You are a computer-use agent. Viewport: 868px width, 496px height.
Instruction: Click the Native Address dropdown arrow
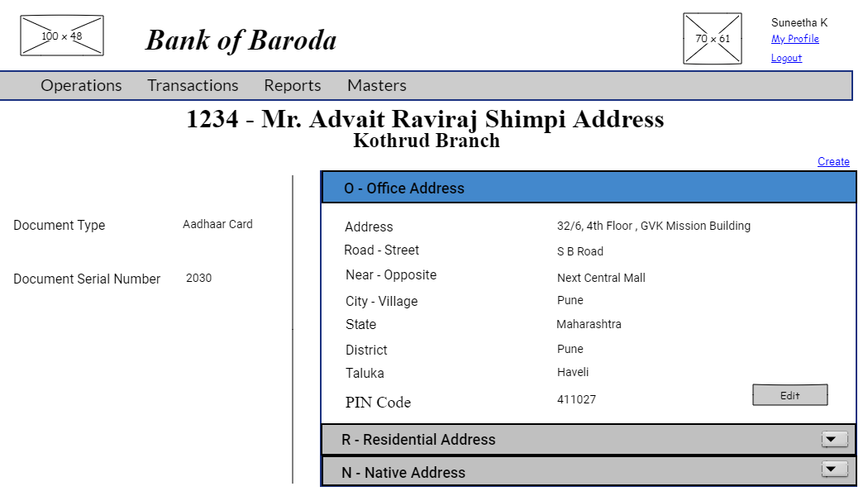[x=834, y=470]
